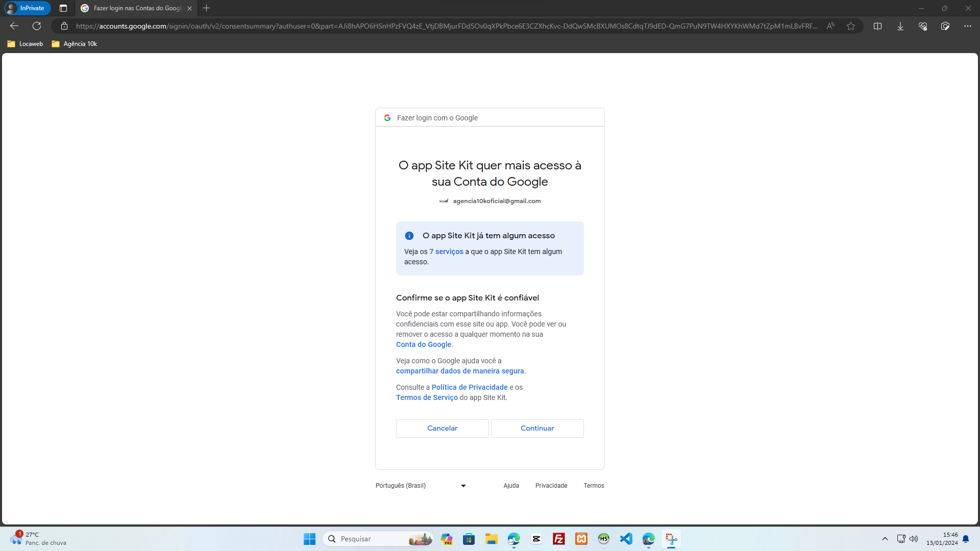Click the Continuar button

537,429
